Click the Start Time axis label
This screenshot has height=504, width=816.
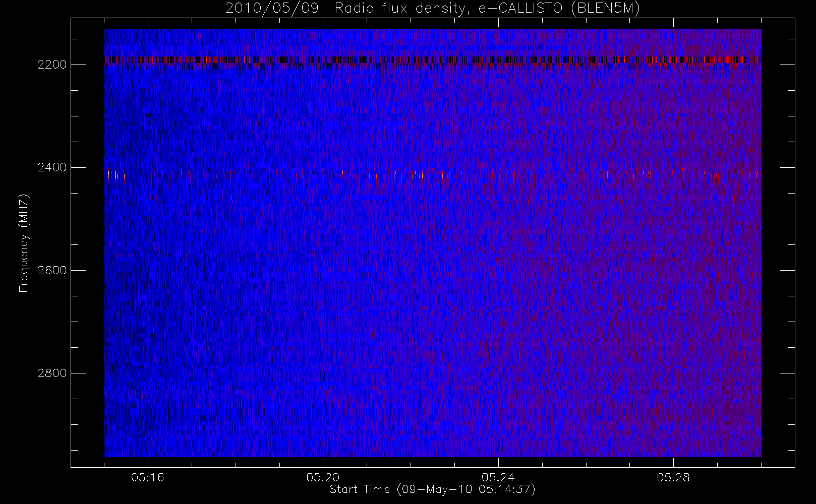(x=432, y=489)
